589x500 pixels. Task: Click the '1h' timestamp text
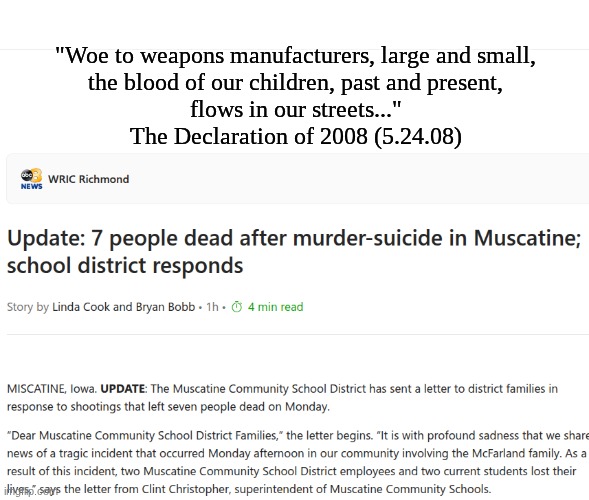click(212, 307)
